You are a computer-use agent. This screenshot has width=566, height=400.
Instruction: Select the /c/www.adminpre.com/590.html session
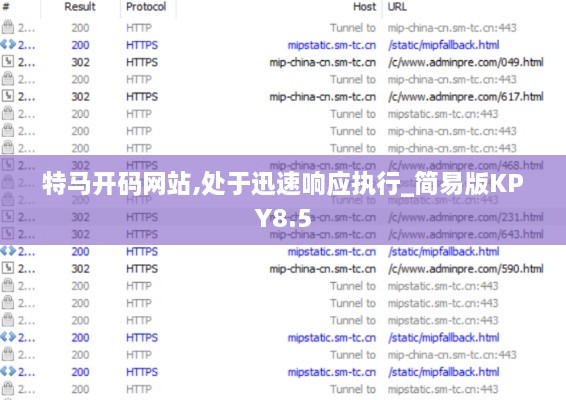283,269
